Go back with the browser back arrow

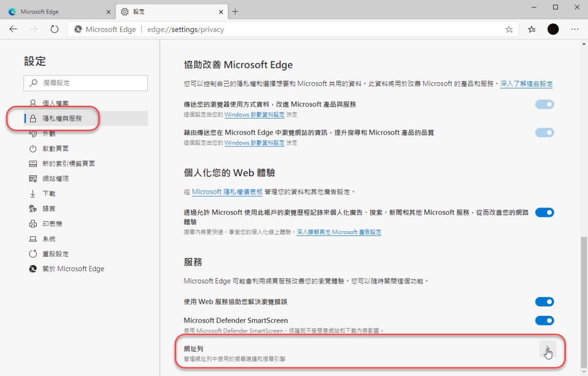coord(13,29)
